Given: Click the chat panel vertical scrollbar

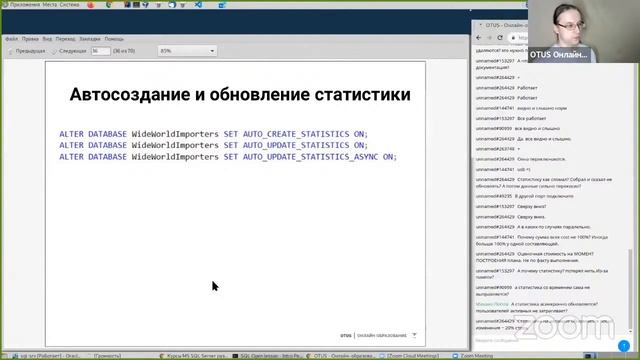Looking at the screenshot, I should click(x=631, y=290).
